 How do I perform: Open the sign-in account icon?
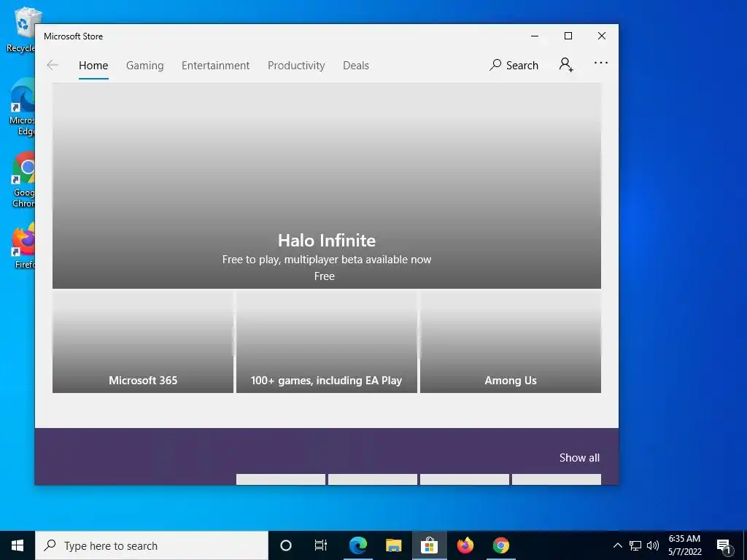point(566,65)
